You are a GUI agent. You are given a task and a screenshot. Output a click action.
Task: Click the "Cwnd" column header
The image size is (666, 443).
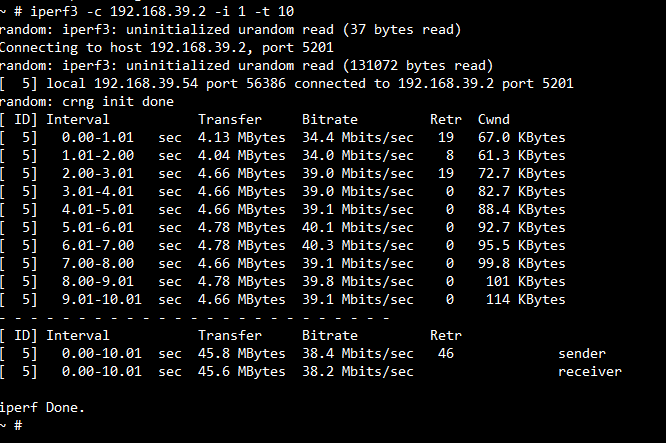[x=494, y=120]
